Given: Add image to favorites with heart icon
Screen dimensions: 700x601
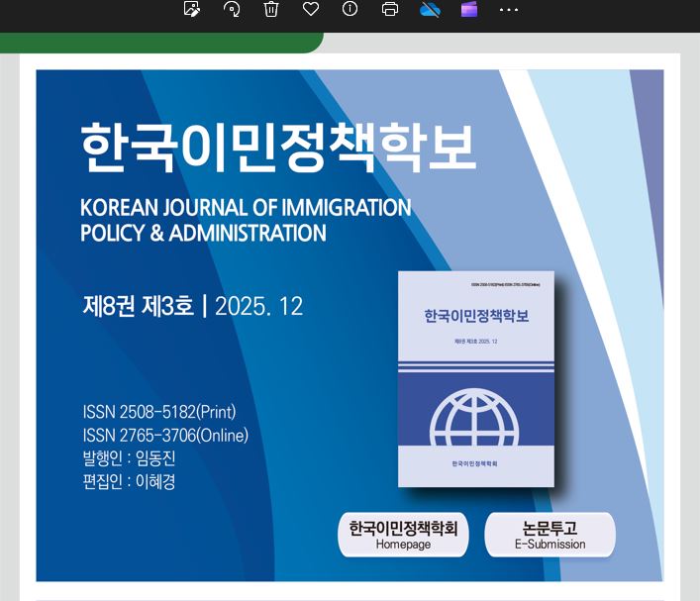Looking at the screenshot, I should [x=311, y=9].
